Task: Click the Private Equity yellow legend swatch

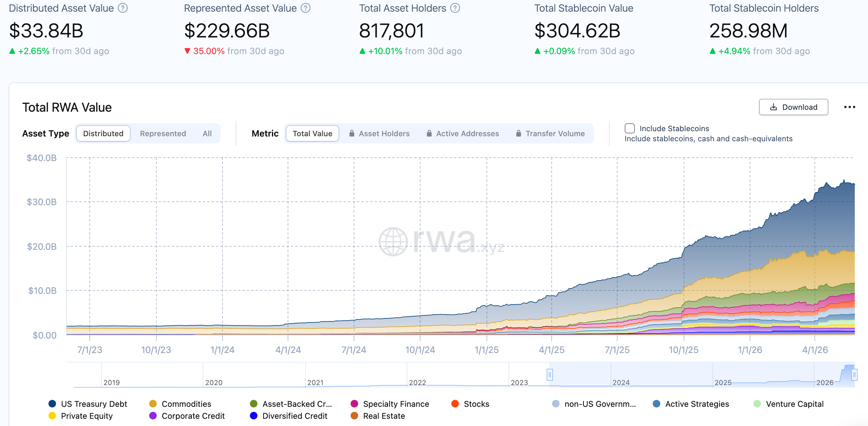Action: click(x=52, y=416)
